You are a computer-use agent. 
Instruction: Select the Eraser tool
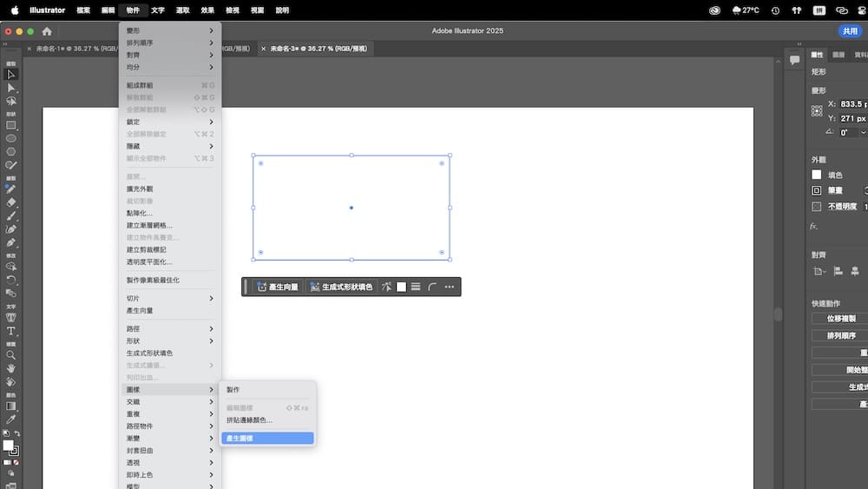pyautogui.click(x=10, y=202)
